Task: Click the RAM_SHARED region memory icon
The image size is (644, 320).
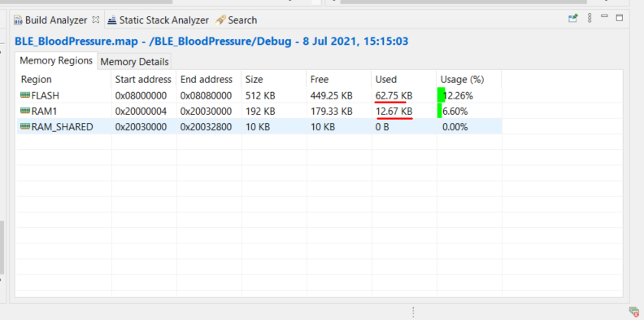Action: pyautogui.click(x=25, y=127)
